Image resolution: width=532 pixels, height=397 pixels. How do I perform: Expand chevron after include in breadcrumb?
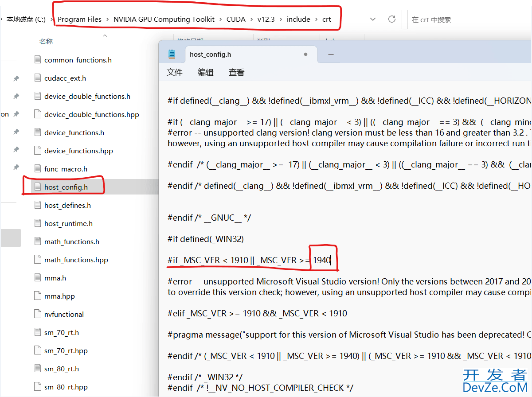click(x=317, y=19)
